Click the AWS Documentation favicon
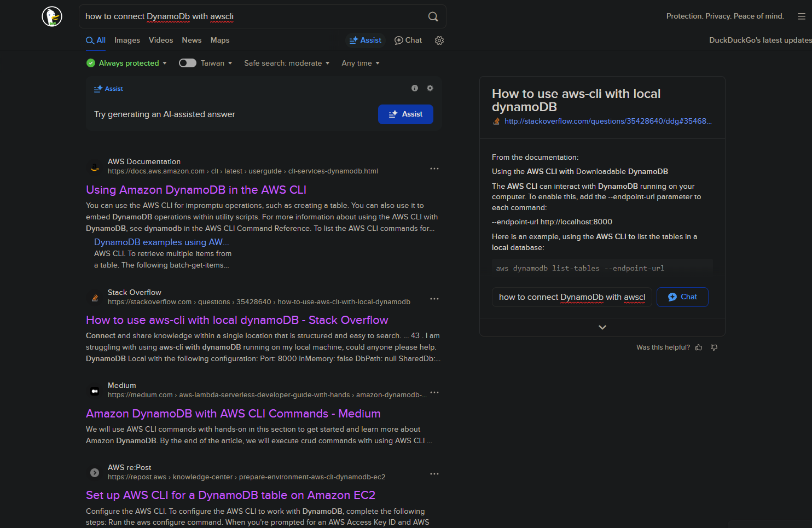This screenshot has width=812, height=528. pos(95,167)
